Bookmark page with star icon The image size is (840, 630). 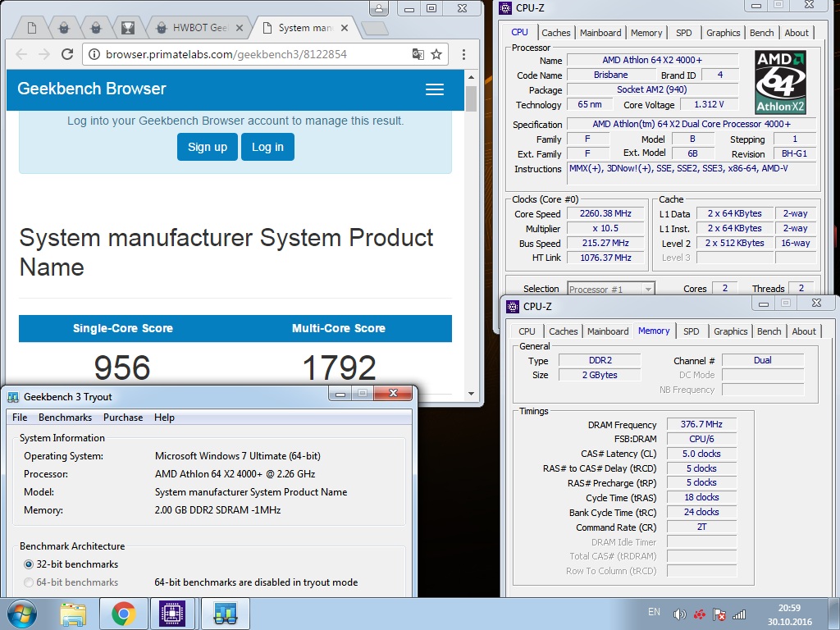(x=436, y=54)
